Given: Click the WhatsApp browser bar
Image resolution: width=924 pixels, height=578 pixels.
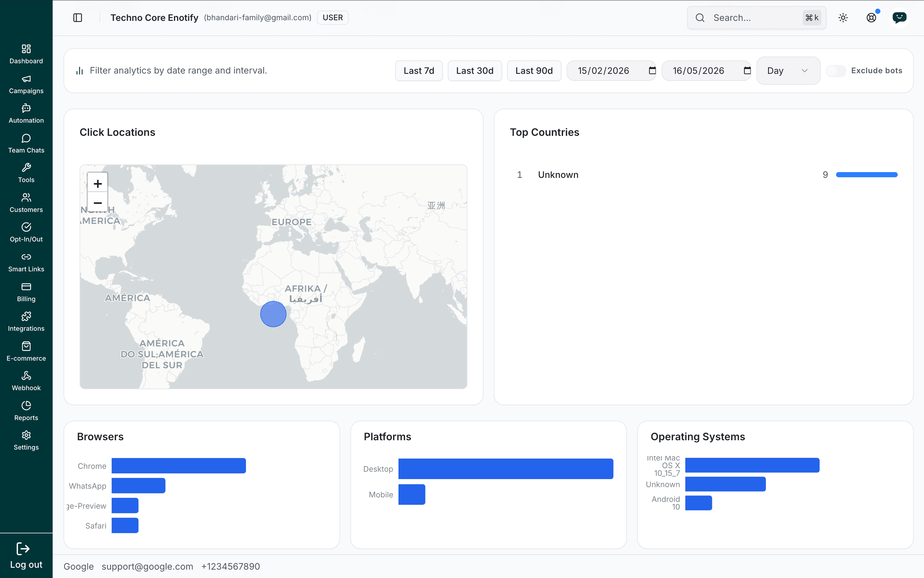Looking at the screenshot, I should [138, 486].
